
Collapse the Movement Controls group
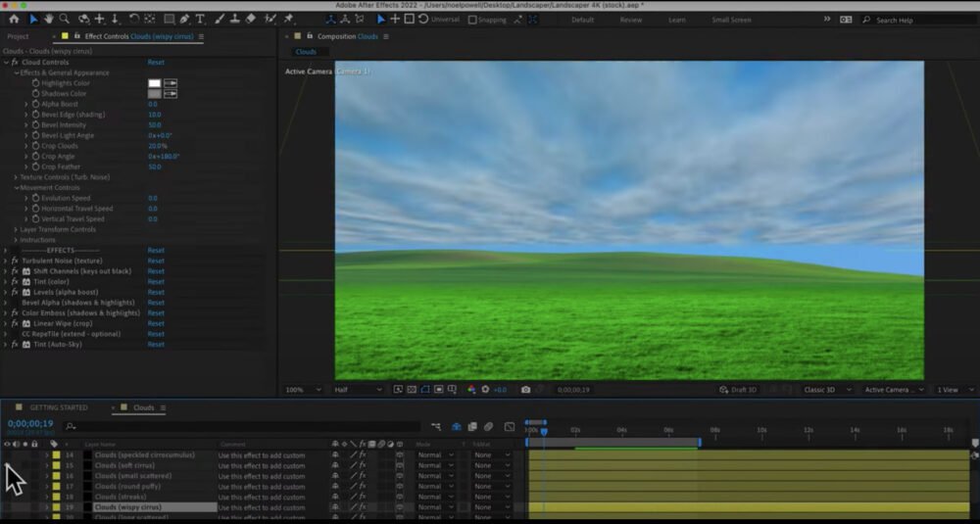coord(17,188)
